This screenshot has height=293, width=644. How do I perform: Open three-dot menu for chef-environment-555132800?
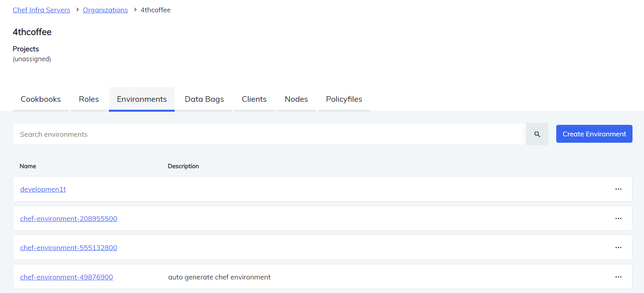point(618,248)
